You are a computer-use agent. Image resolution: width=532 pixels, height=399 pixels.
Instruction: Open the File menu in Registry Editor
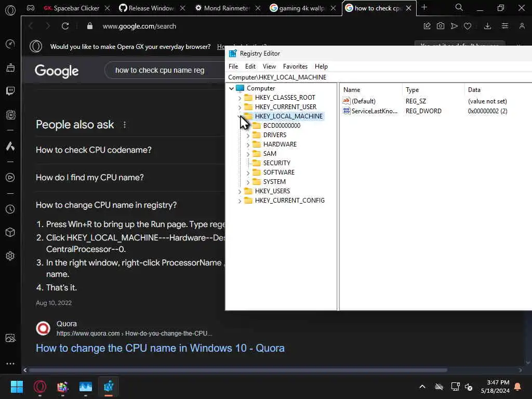coord(233,66)
